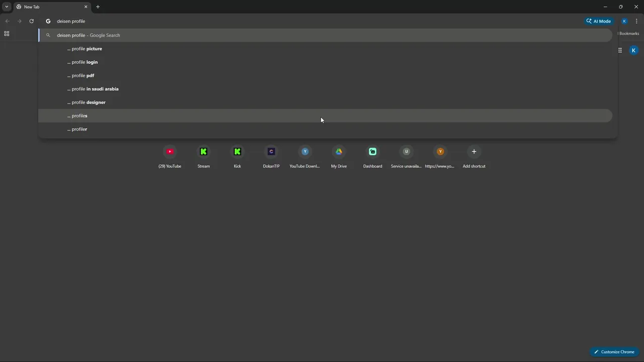This screenshot has width=644, height=362.
Task: Open the Kick shortcut
Action: 237,157
